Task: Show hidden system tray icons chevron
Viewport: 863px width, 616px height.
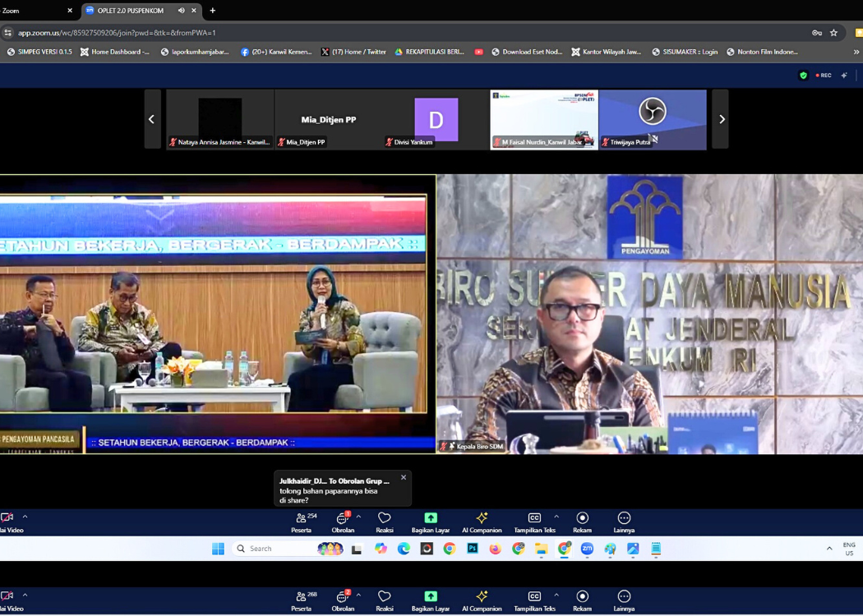Action: click(x=828, y=549)
